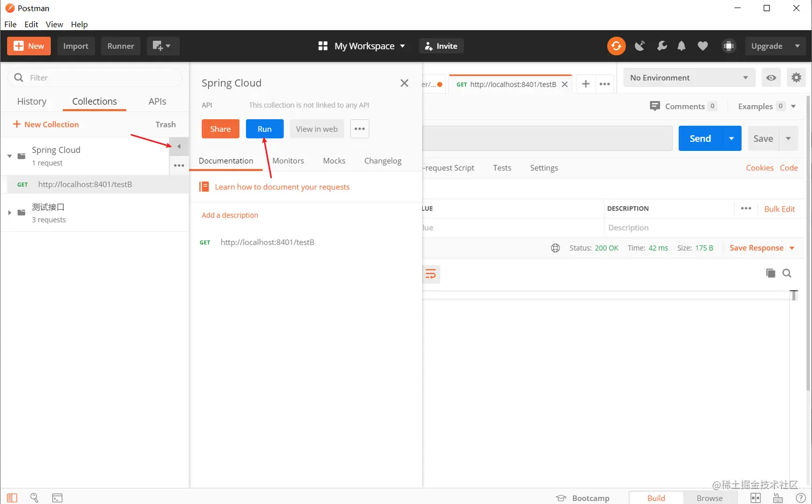Screen dimensions: 812x504
Task: Open the Monitors tab
Action: [288, 160]
